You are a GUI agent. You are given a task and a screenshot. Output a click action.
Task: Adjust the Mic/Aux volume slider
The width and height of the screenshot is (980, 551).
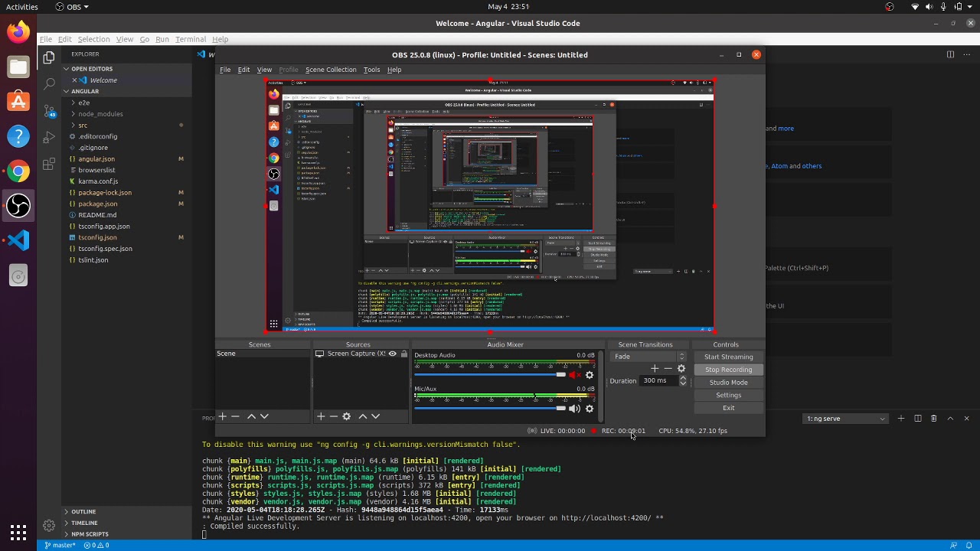pos(490,409)
